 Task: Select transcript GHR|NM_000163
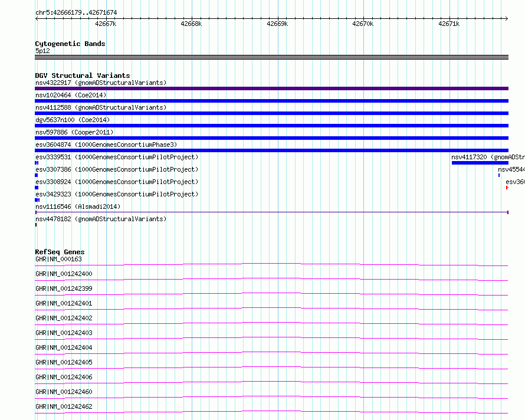(58, 259)
